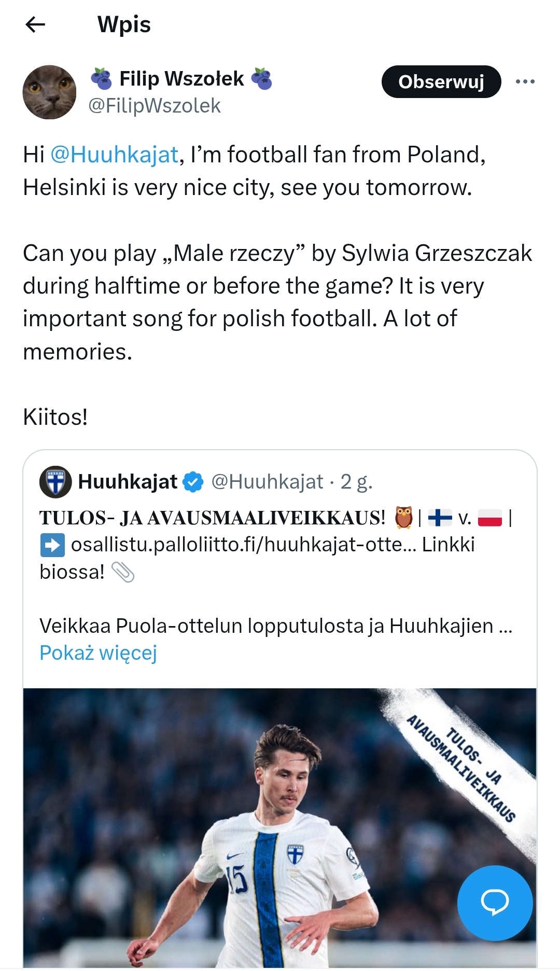560x971 pixels.
Task: Expand quoted post with Pokaż więcej
Action: click(98, 653)
